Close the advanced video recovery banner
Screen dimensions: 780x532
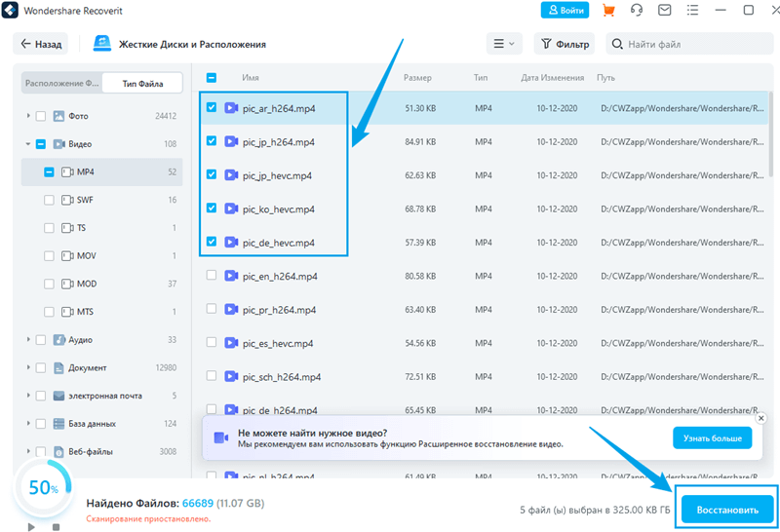tap(761, 418)
